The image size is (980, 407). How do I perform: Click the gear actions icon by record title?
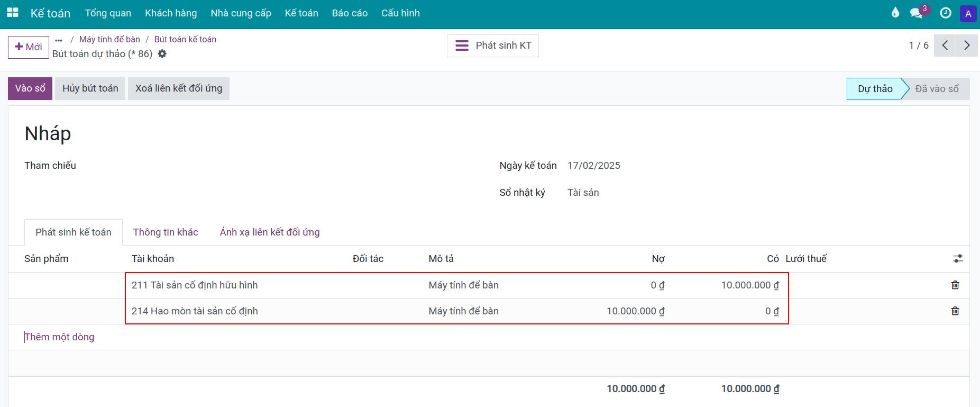pyautogui.click(x=162, y=53)
